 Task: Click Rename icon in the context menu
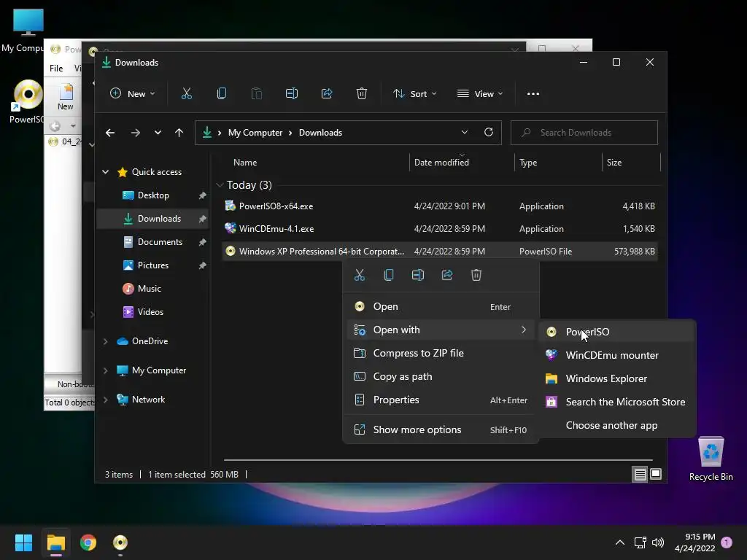(x=418, y=275)
